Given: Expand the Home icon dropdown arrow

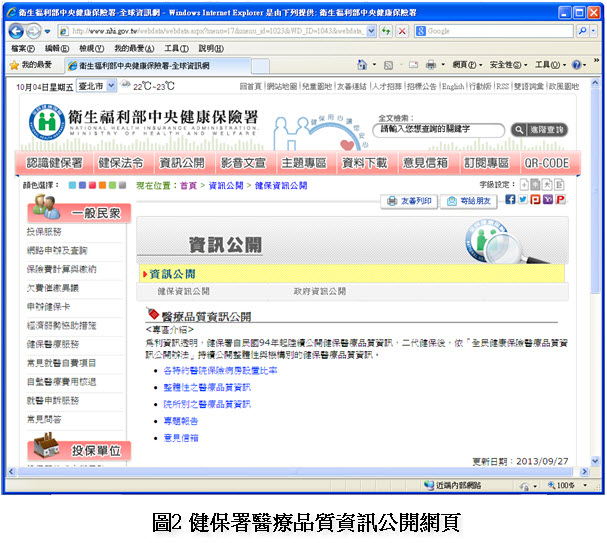Looking at the screenshot, I should [x=374, y=65].
